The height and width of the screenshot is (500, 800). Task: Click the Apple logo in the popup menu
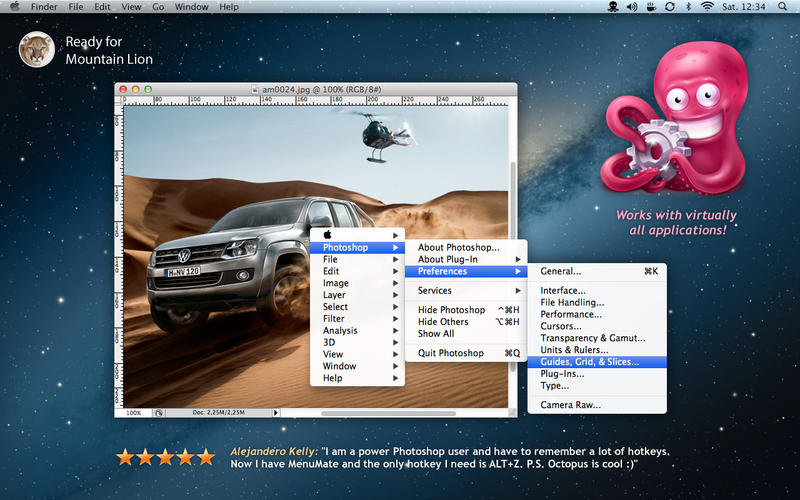[327, 235]
